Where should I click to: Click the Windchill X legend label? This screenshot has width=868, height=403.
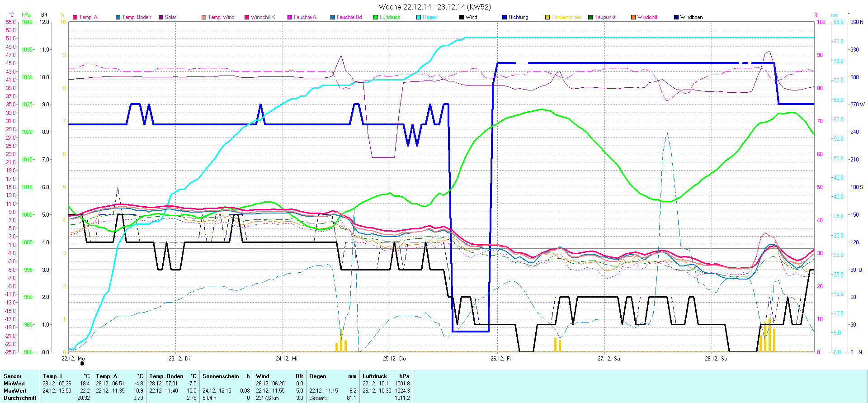point(263,17)
